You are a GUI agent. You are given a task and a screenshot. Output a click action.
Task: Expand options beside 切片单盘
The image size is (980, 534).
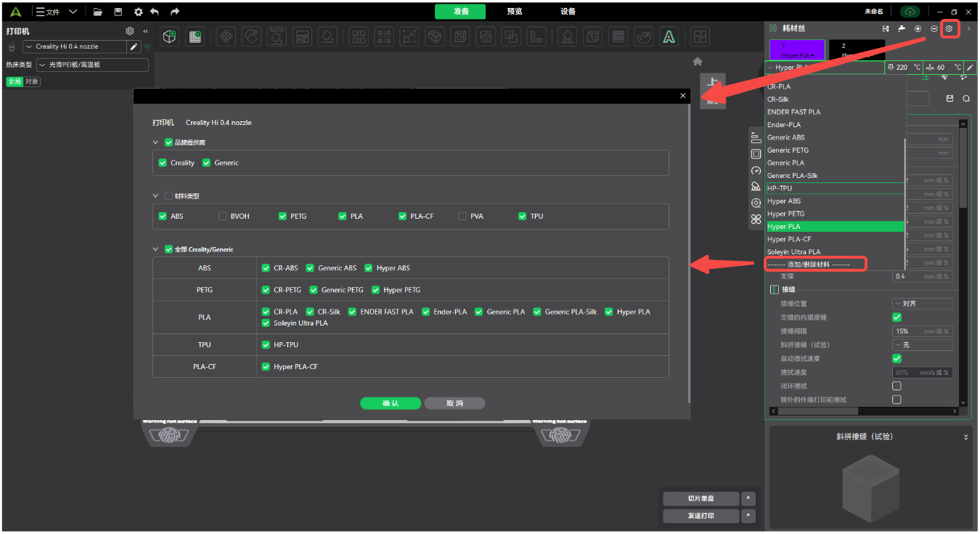click(x=748, y=498)
